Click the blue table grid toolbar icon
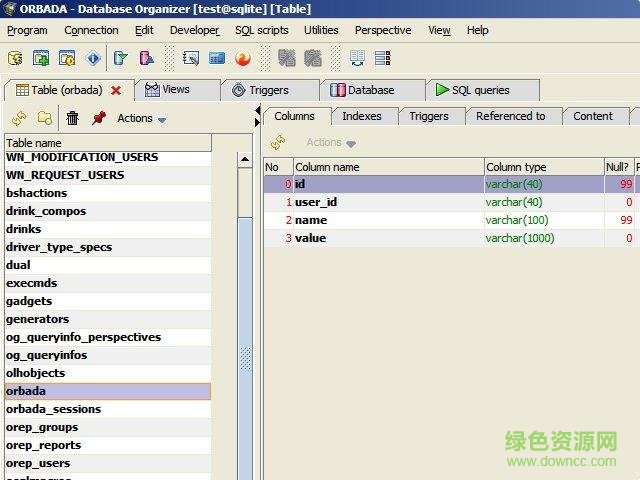Screen dimensions: 640x480 click(217, 58)
